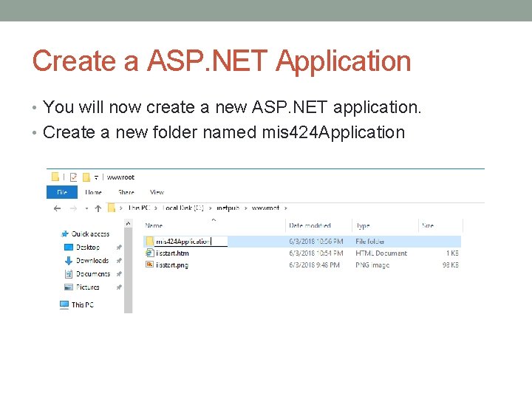Click the Forward navigation arrow
The width and height of the screenshot is (532, 399).
pyautogui.click(x=73, y=208)
